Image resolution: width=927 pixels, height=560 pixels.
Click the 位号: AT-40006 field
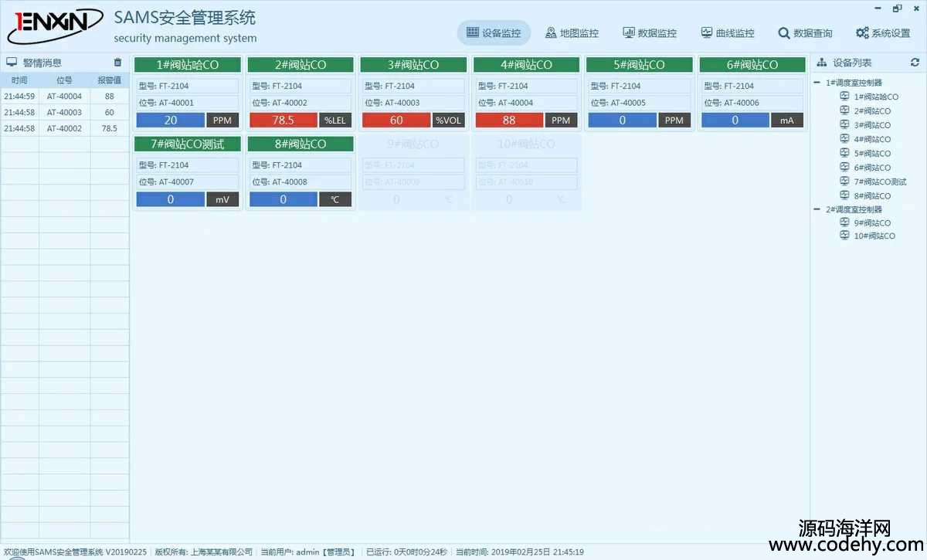[x=752, y=103]
